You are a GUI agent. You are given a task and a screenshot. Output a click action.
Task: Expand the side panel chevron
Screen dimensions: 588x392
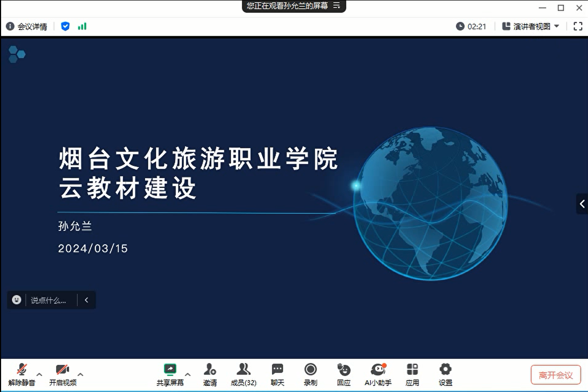[x=582, y=204]
